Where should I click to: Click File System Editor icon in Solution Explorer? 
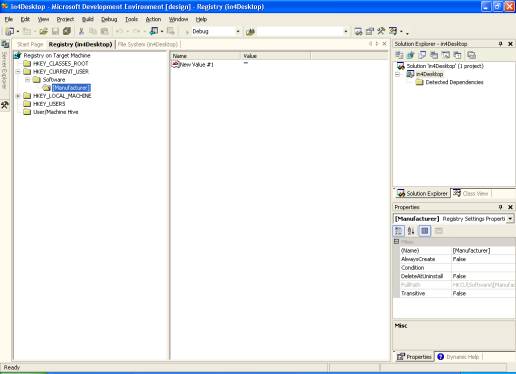coord(399,55)
